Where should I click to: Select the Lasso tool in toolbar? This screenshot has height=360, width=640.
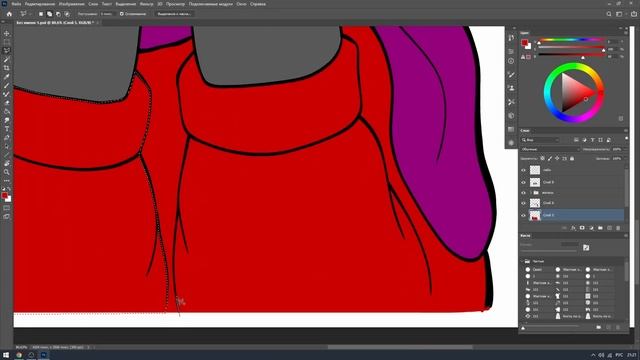pos(7,51)
